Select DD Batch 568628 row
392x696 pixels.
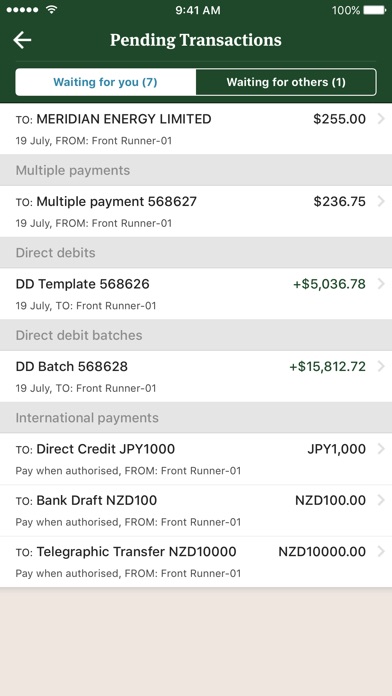click(x=196, y=376)
